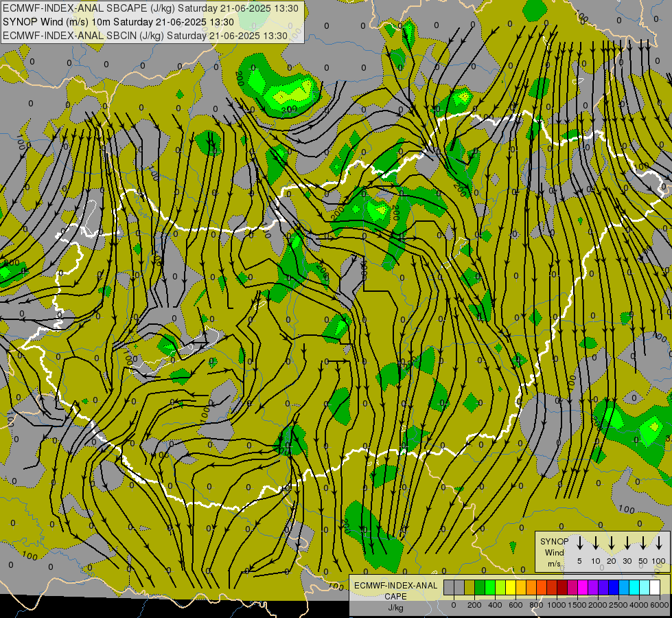Click the '0' tick label under the colorbar
Image resolution: width=672 pixels, height=618 pixels.
(x=454, y=605)
